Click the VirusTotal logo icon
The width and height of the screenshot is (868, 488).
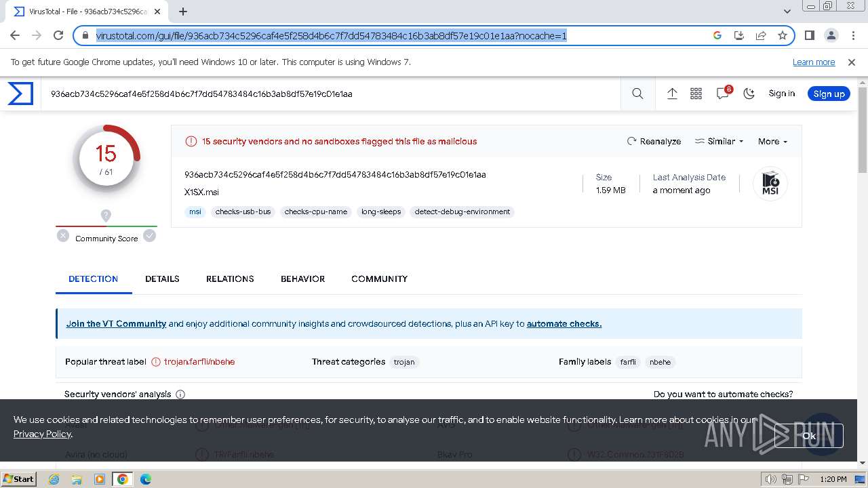click(x=20, y=94)
